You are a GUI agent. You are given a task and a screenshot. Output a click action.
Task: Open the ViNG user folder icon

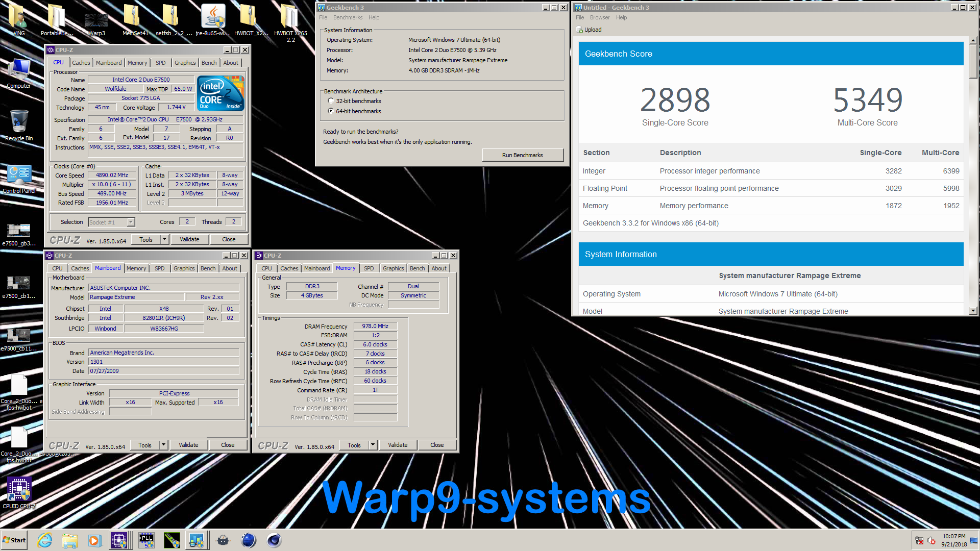[18, 19]
